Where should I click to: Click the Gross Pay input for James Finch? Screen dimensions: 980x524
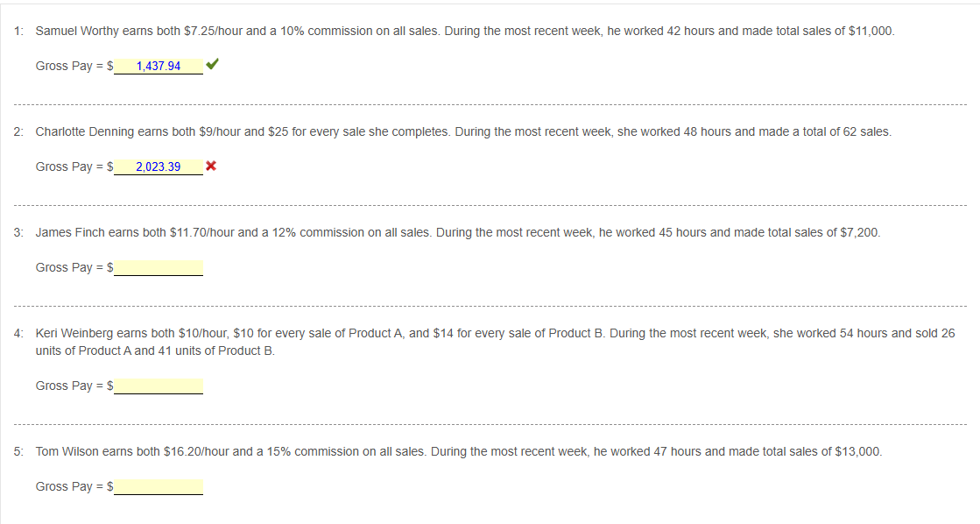158,266
